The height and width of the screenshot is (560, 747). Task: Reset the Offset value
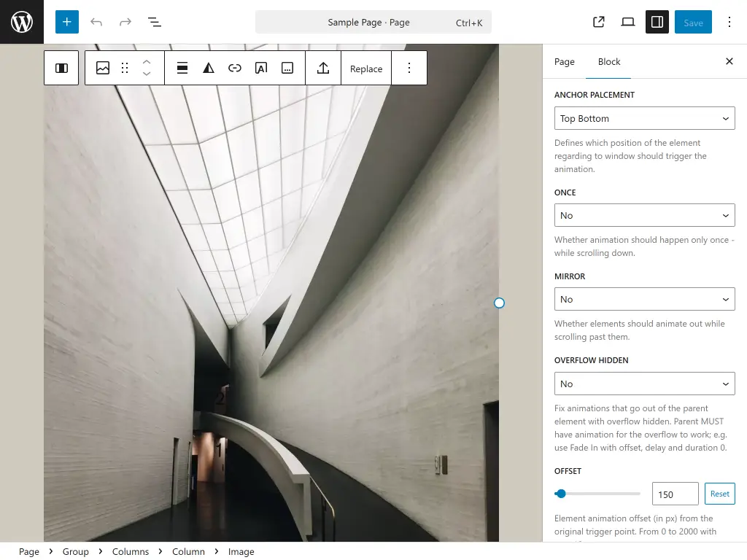click(720, 494)
